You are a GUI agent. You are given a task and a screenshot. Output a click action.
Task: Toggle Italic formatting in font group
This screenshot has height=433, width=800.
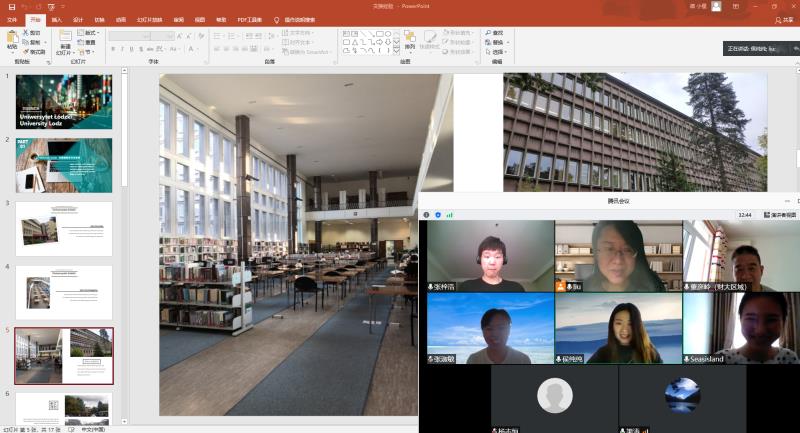click(121, 49)
